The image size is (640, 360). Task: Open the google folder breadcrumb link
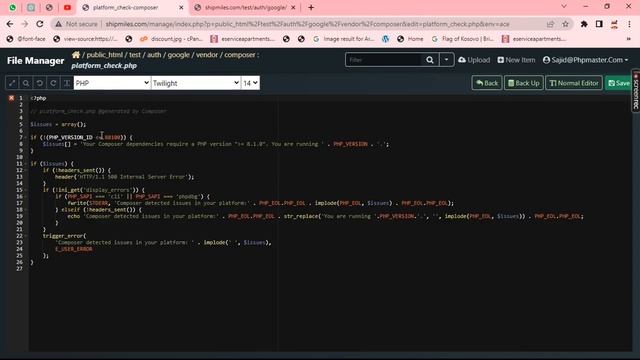(178, 55)
